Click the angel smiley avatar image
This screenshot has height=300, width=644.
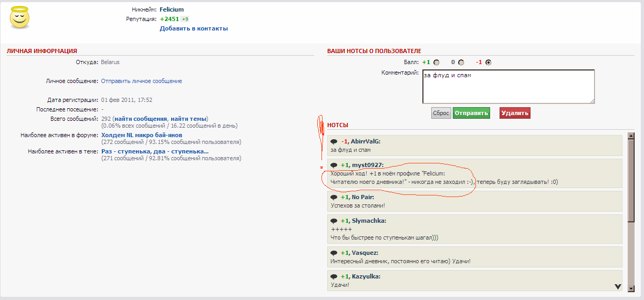[20, 17]
